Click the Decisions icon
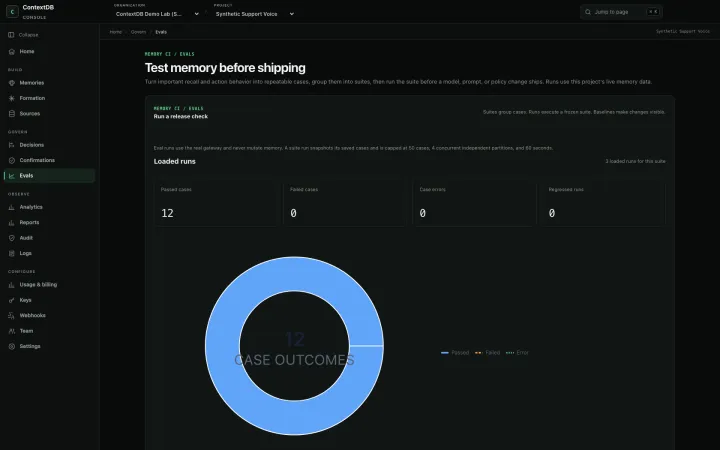The height and width of the screenshot is (450, 720). (11, 145)
